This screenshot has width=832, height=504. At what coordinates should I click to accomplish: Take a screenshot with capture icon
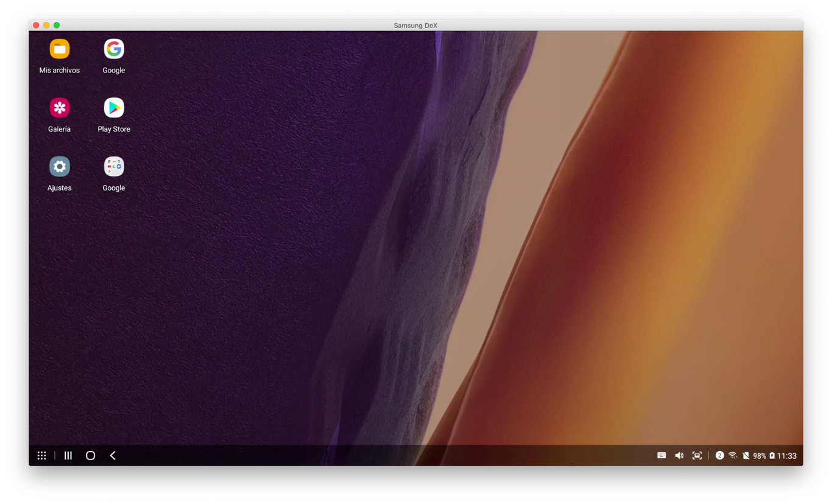click(697, 455)
